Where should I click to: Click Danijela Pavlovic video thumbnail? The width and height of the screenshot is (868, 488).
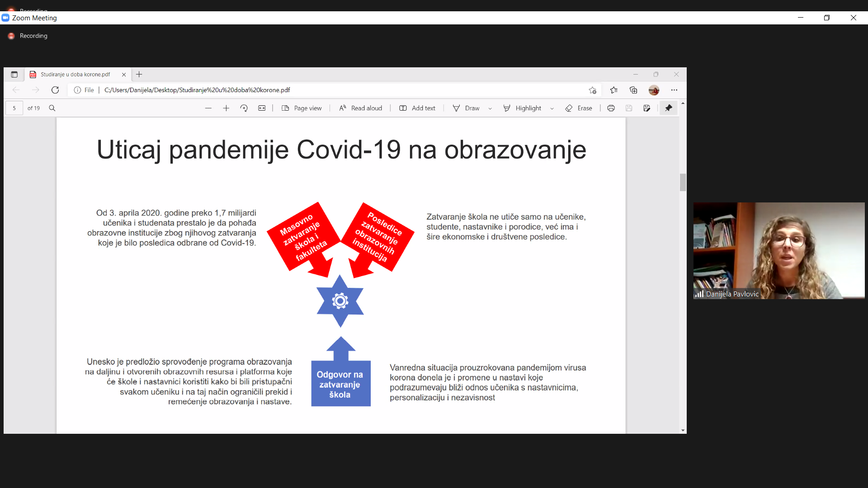click(779, 251)
